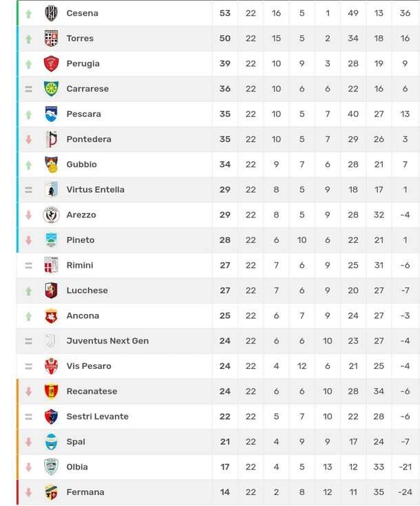The width and height of the screenshot is (420, 506).
Task: Click the green up arrow beside Cesena
Action: [28, 14]
